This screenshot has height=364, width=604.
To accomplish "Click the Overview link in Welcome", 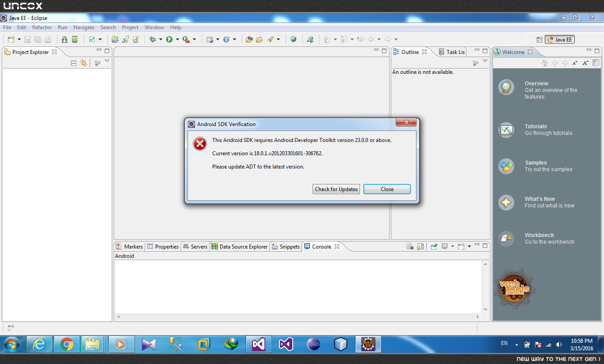I will coord(536,84).
